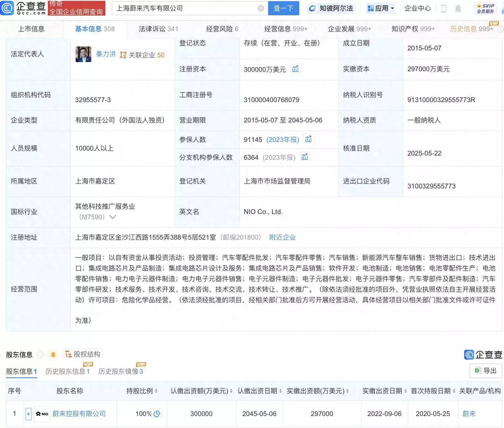
Task: Open the 应用 dropdown menu
Action: [382, 8]
